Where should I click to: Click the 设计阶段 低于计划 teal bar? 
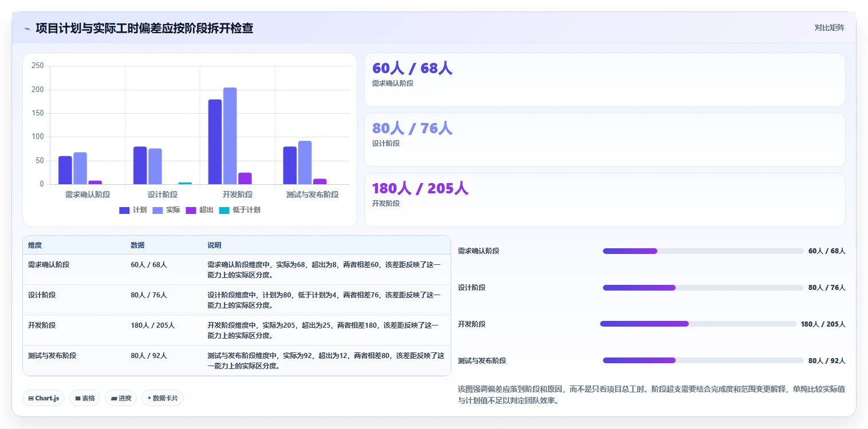(185, 183)
